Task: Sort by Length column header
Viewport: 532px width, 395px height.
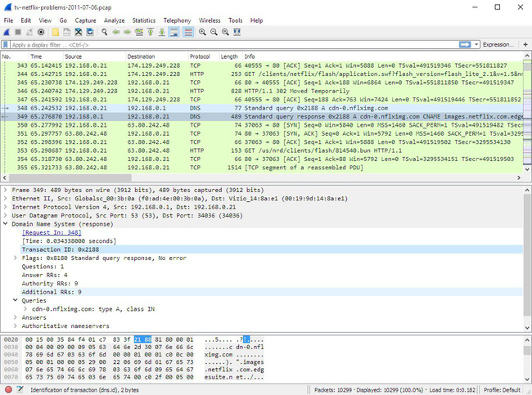Action: (x=231, y=56)
